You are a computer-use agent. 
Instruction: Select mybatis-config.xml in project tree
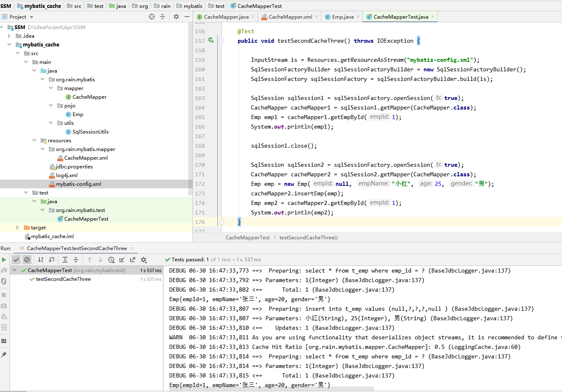(78, 184)
